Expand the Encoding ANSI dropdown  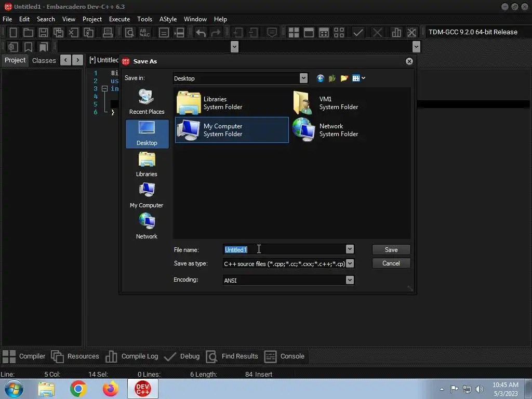pyautogui.click(x=350, y=280)
